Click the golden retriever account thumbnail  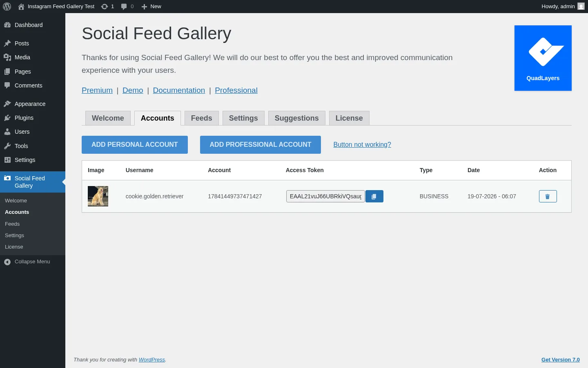pyautogui.click(x=98, y=196)
